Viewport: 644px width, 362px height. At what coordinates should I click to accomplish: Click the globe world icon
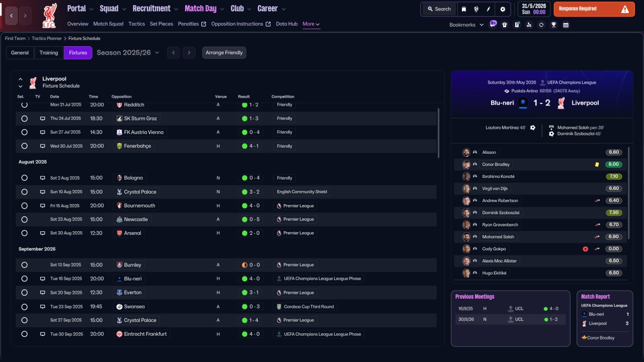pyautogui.click(x=476, y=9)
